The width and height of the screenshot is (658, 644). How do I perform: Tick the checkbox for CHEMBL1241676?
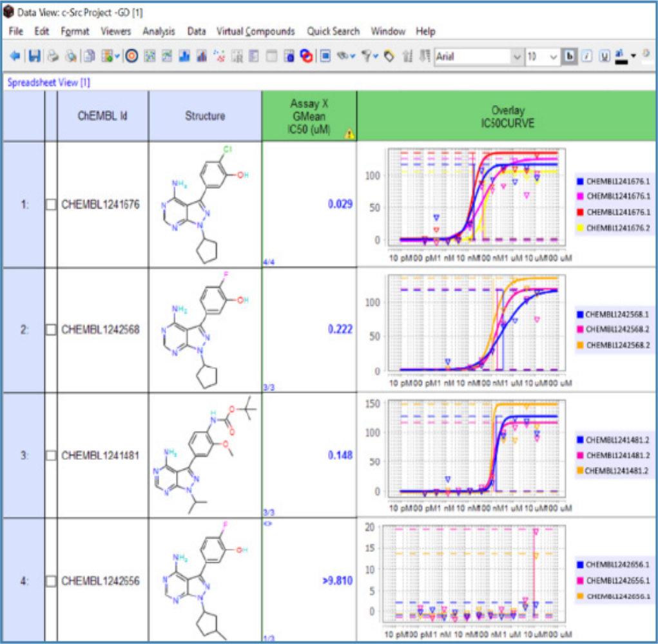click(51, 205)
